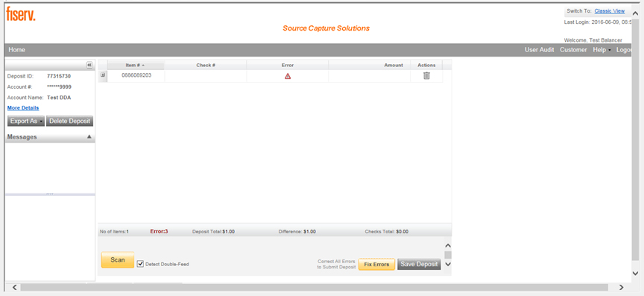Click the Fix Errors button
This screenshot has width=644, height=296.
376,265
